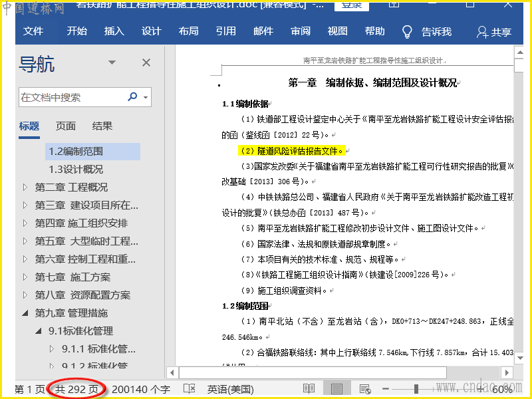Expand the 第四章 施工组织安排 node
Screen dimensions: 532x399
pyautogui.click(x=25, y=223)
